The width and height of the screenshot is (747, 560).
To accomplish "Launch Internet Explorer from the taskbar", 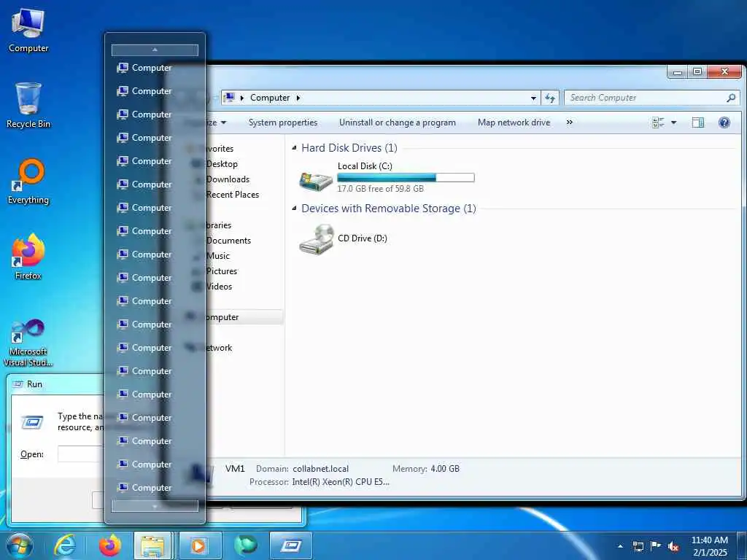I will [x=65, y=545].
